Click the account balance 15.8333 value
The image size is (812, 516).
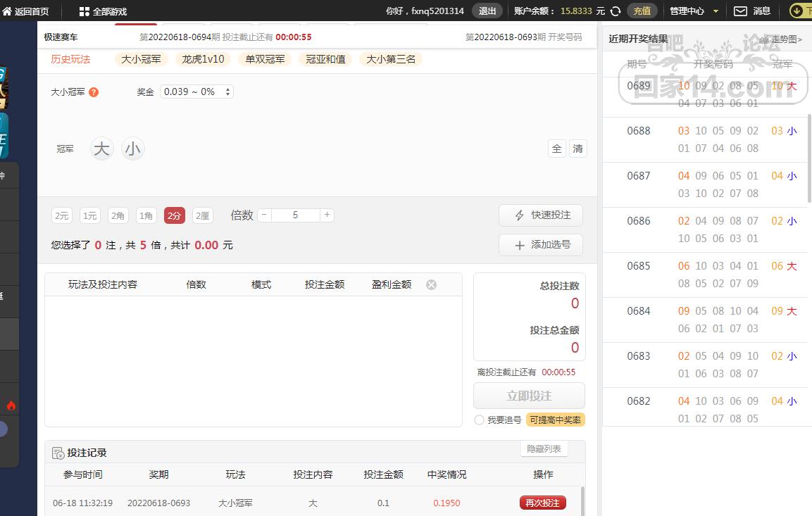576,11
